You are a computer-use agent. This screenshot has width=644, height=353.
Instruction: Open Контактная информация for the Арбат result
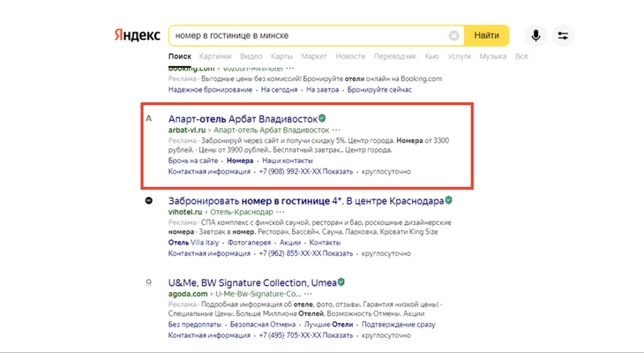pyautogui.click(x=209, y=172)
